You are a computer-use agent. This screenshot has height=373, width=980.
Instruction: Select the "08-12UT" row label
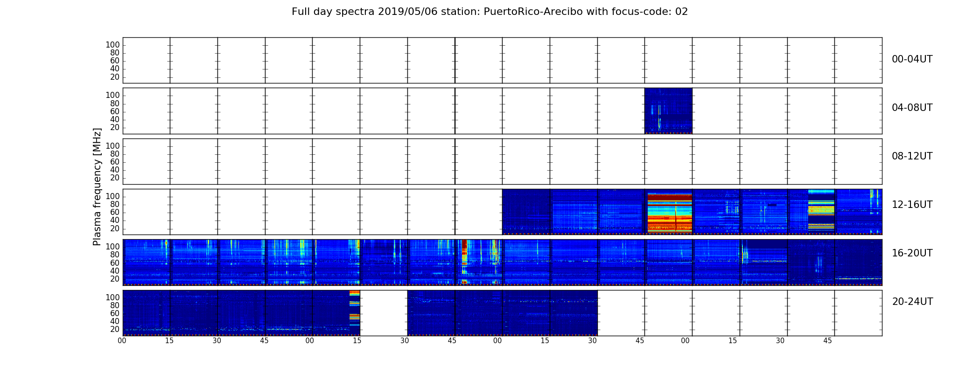pos(912,156)
